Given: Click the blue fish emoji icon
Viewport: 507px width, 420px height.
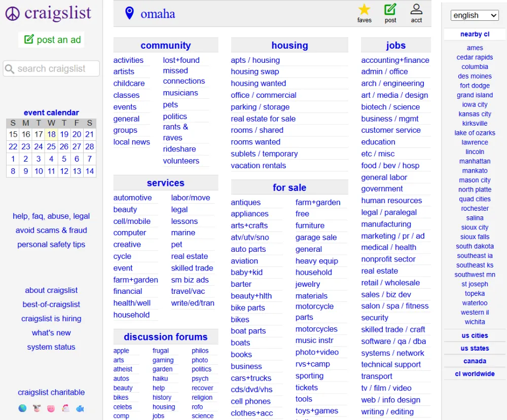Looking at the screenshot, I should click(80, 408).
